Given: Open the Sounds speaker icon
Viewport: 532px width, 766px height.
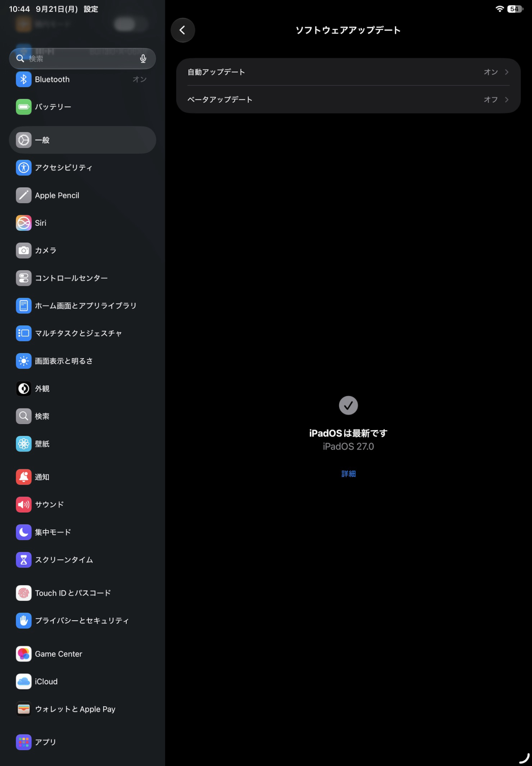Looking at the screenshot, I should [24, 504].
